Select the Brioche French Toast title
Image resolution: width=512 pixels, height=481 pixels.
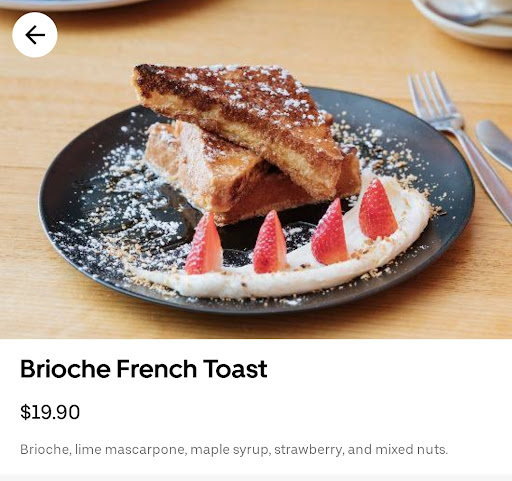point(144,369)
